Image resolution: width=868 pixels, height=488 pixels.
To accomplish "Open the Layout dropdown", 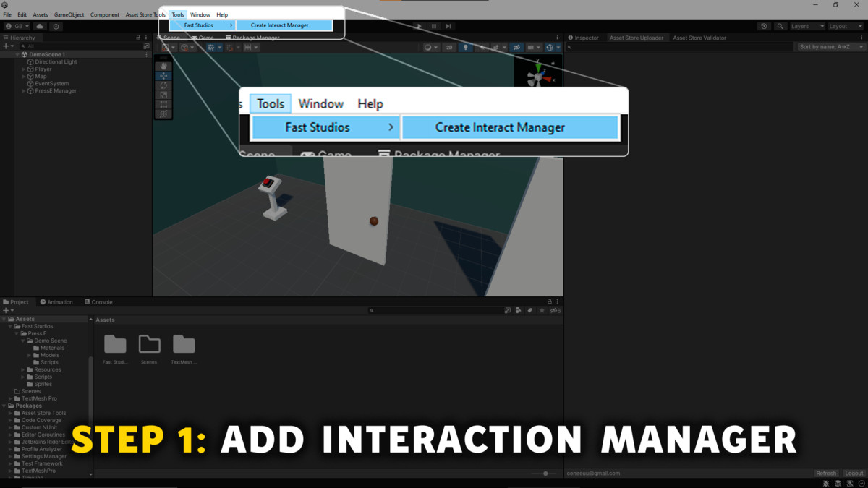I will point(846,27).
